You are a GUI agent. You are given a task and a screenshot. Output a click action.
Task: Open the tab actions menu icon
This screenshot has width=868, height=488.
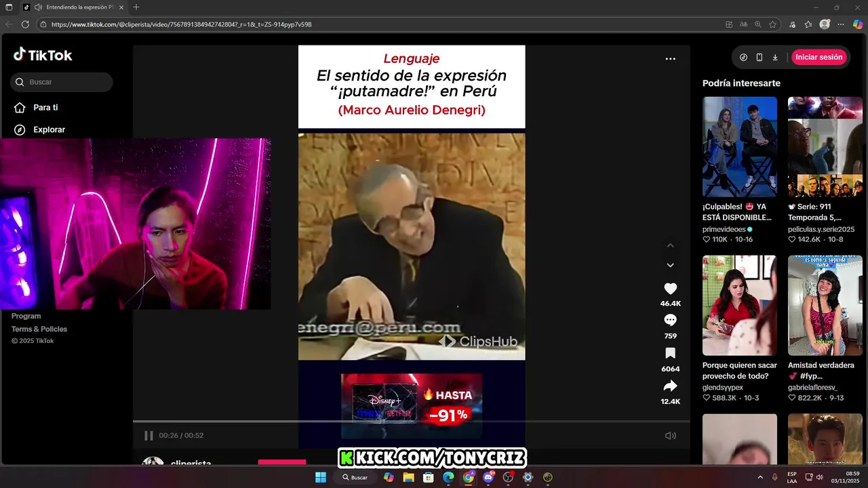(8, 7)
